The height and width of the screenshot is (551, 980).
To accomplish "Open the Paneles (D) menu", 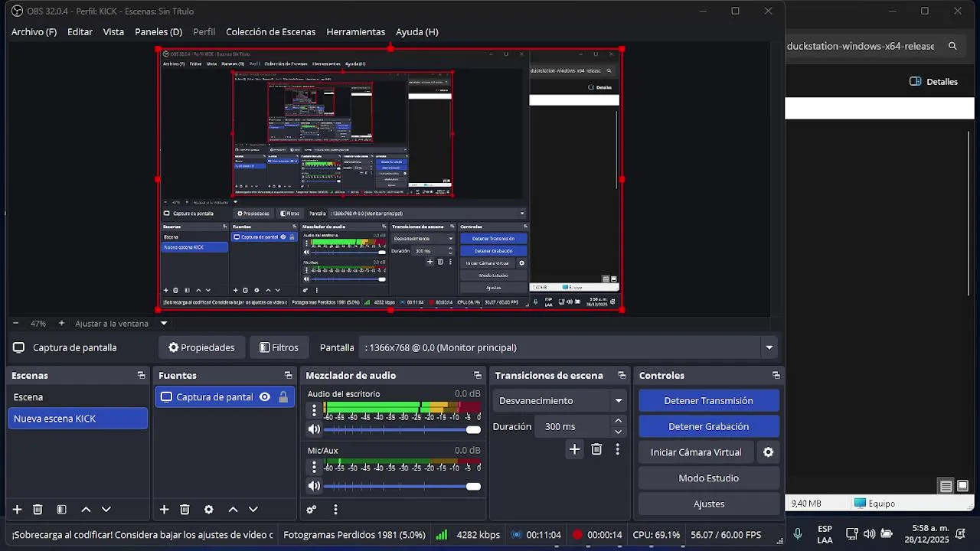I will pos(158,32).
